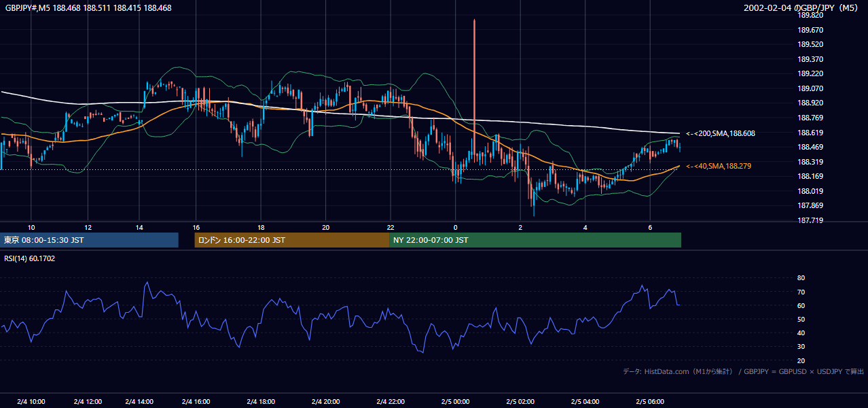Screen dimensions: 868x408
Task: Click RSI scale level 70
Action: tap(801, 292)
